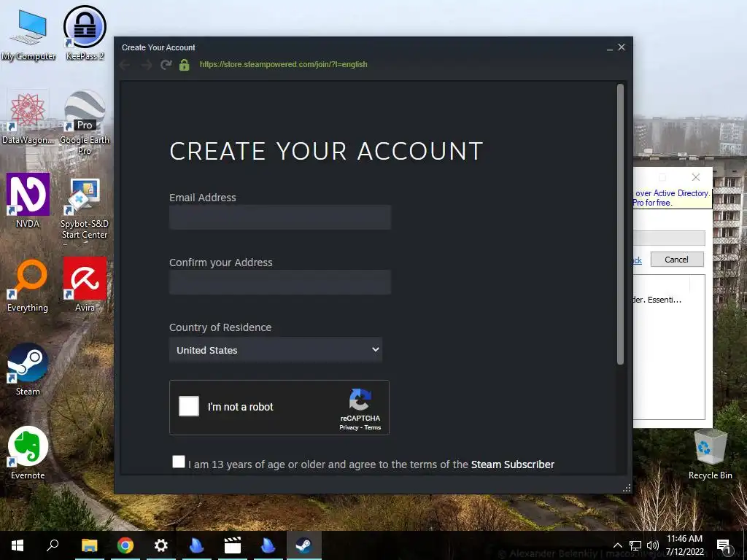Select the Steam desktop shortcut
The width and height of the screenshot is (747, 560).
[28, 369]
